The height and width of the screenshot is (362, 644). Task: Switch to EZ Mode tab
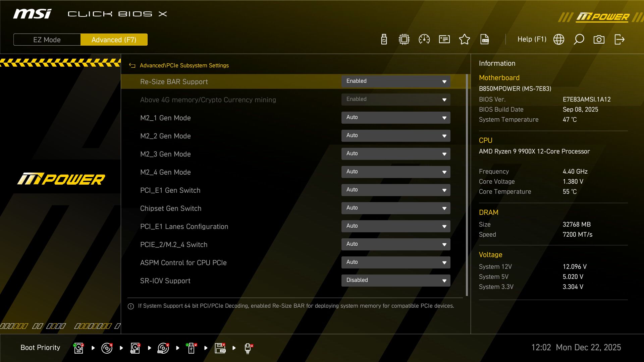(47, 40)
